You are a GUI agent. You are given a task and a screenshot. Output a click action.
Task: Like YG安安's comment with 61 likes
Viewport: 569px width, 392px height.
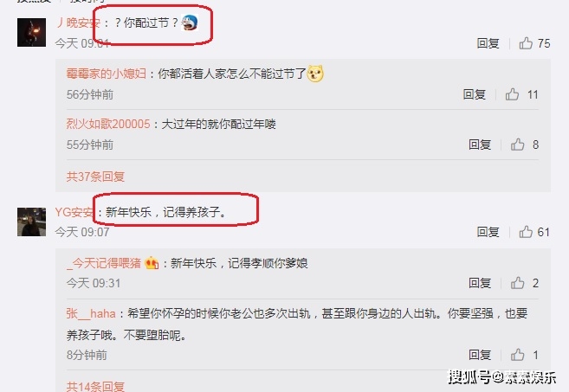coord(526,232)
